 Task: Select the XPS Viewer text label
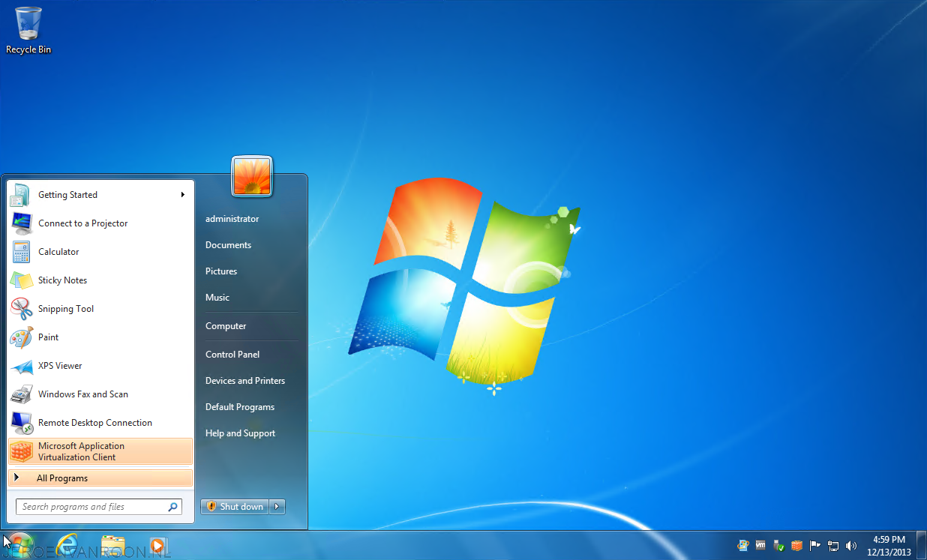coord(60,366)
